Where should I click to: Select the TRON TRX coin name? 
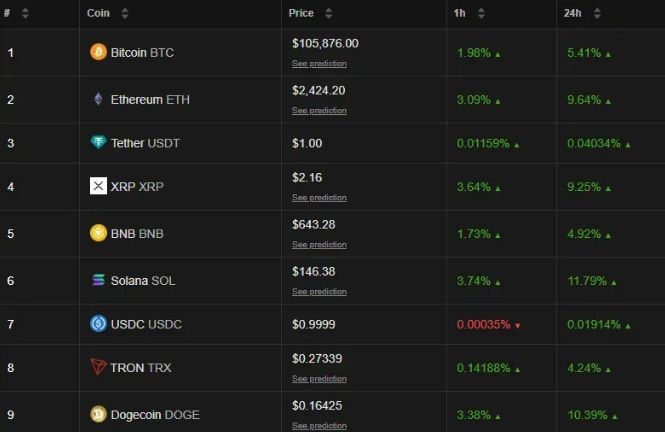(141, 368)
